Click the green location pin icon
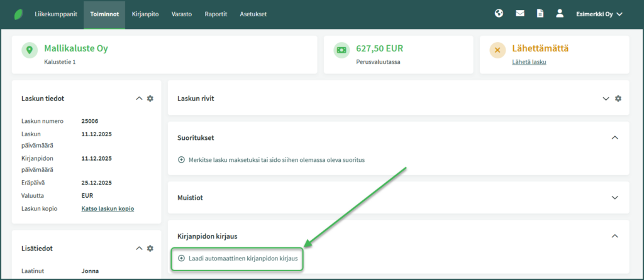This screenshot has height=280, width=644. point(30,51)
